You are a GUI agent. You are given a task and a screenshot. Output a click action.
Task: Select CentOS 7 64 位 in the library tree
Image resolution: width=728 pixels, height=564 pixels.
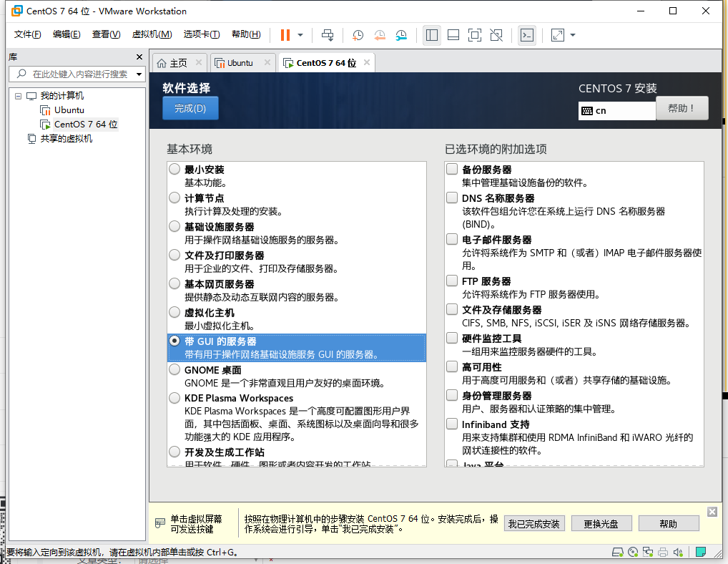[x=85, y=124]
